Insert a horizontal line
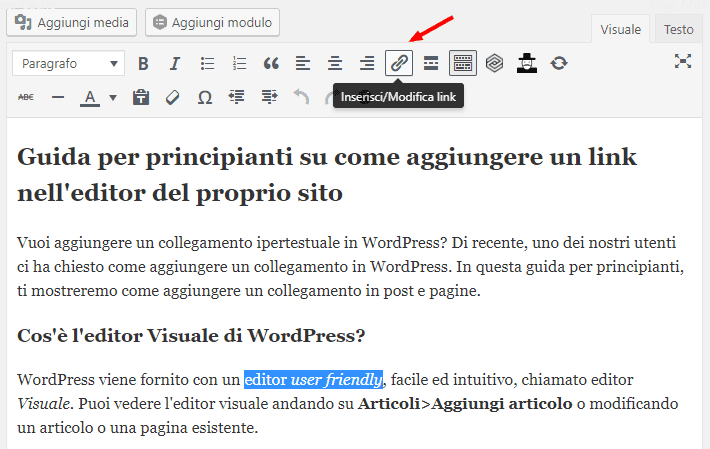 tap(58, 97)
